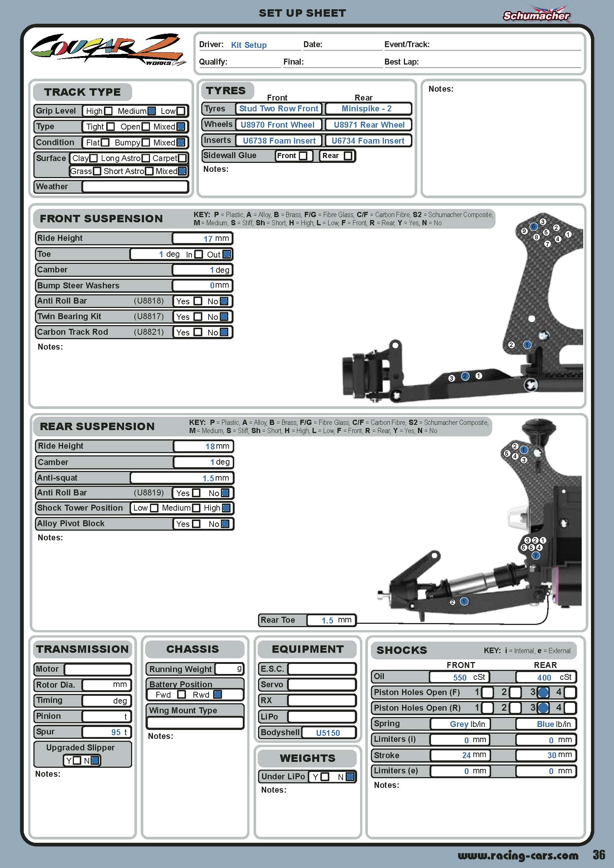Pick highlighted hole 6 on front shock tower
Screen dimensions: 614x868
533,226
